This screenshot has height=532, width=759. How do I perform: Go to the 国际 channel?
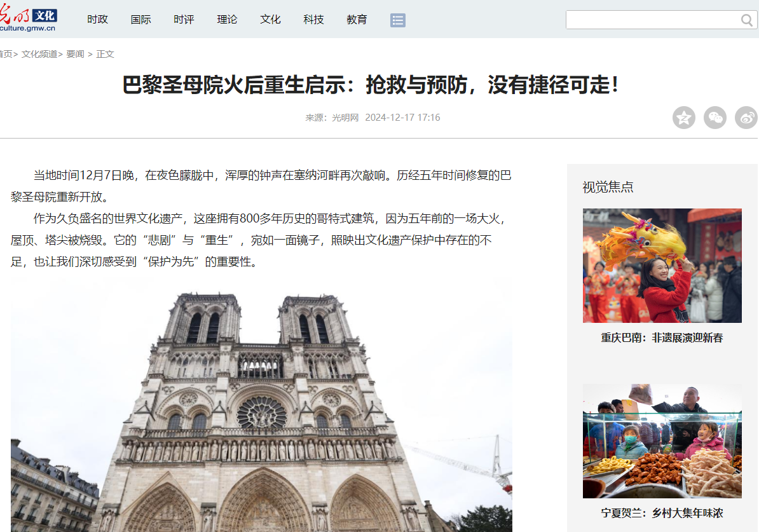click(141, 20)
